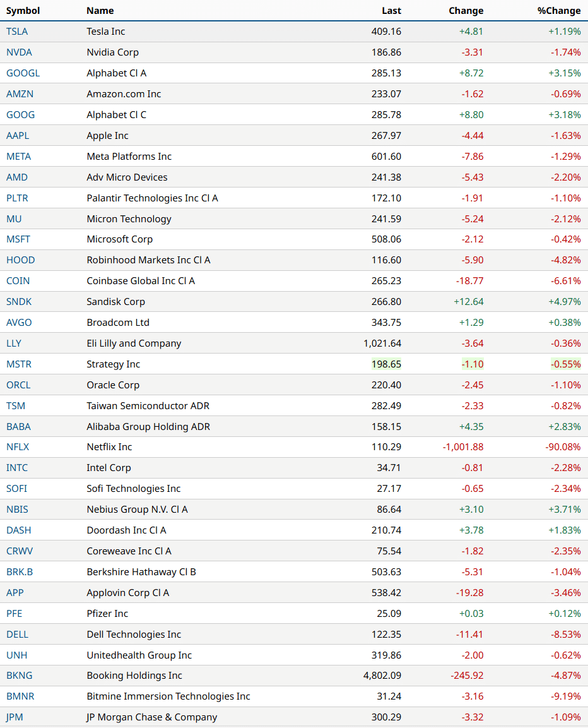The height and width of the screenshot is (728, 588).
Task: Select the Nebius percent change +3.71%
Action: point(564,510)
